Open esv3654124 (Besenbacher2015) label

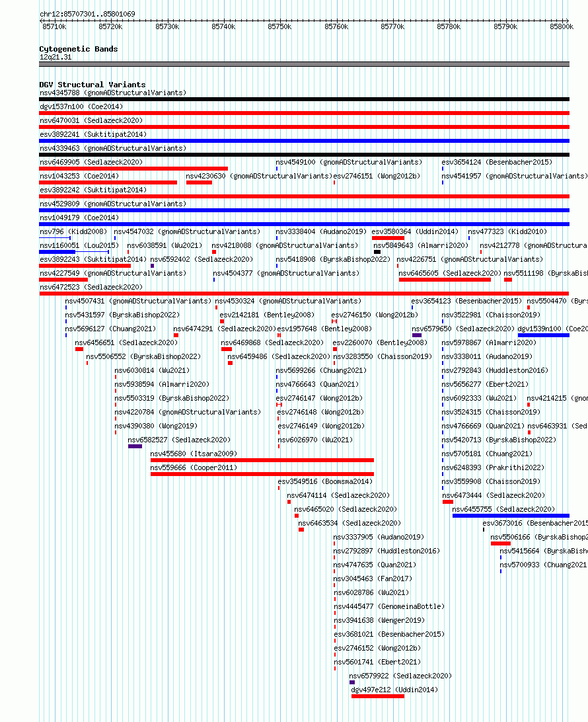coord(497,161)
